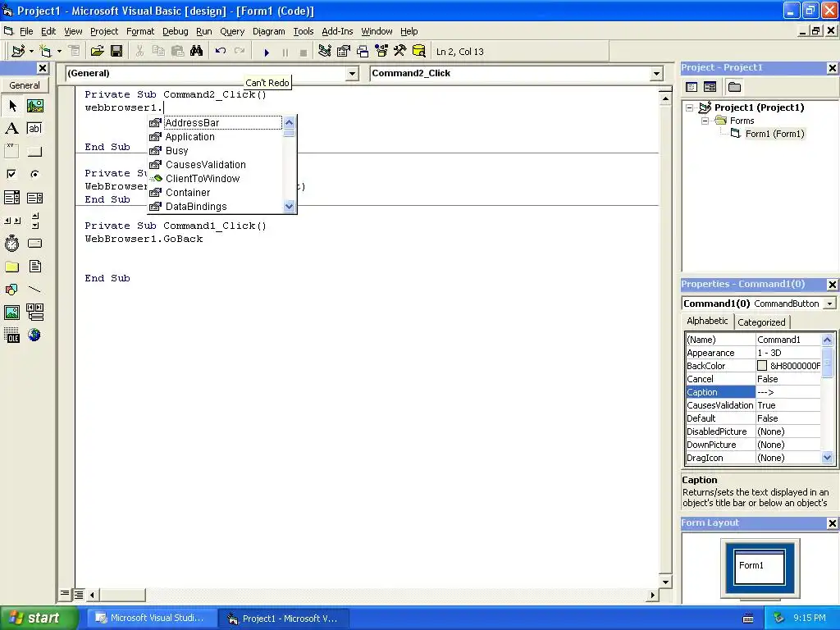Select the OptionButton control in the toolbox
The width and height of the screenshot is (840, 630).
coord(34,174)
